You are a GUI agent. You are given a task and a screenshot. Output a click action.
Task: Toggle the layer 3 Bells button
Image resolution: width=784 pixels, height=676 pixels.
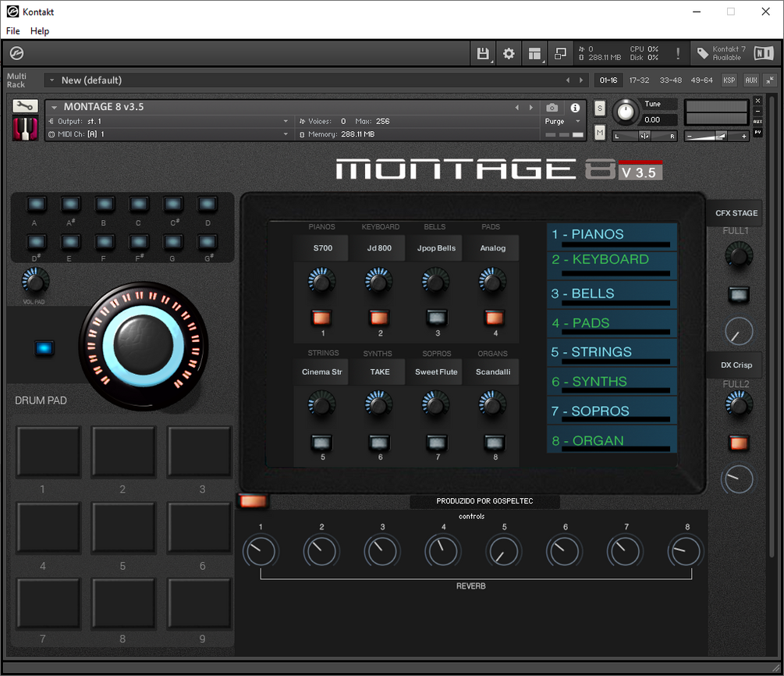point(437,317)
